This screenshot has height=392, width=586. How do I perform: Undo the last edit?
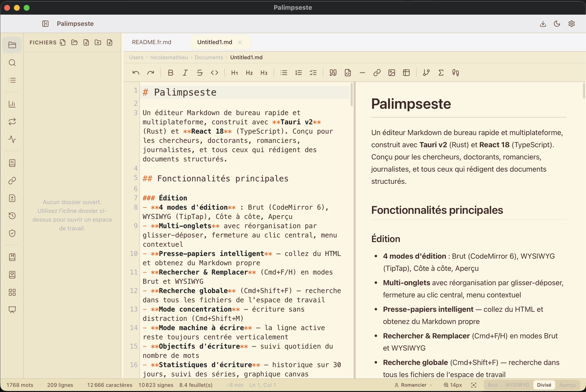pos(136,73)
